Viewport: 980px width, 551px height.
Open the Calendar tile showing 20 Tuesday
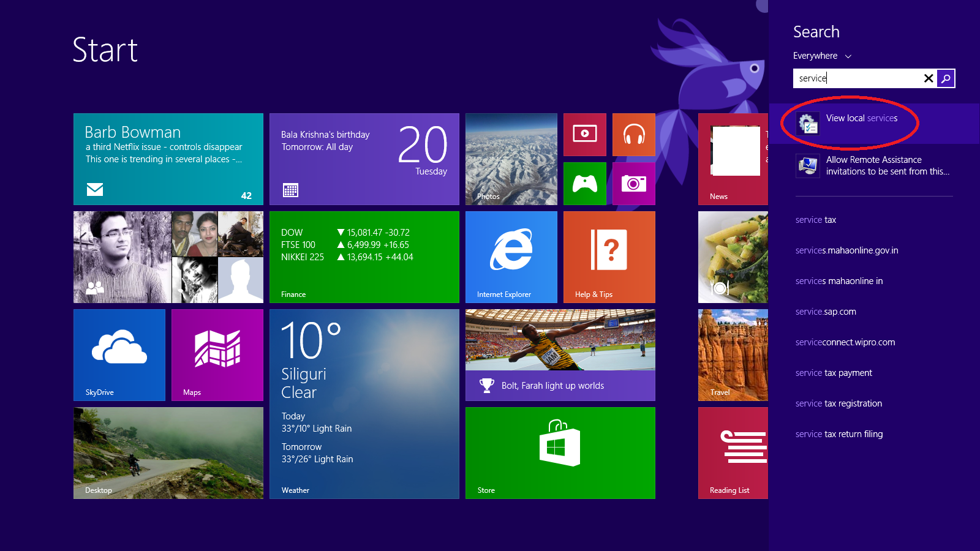click(x=364, y=159)
